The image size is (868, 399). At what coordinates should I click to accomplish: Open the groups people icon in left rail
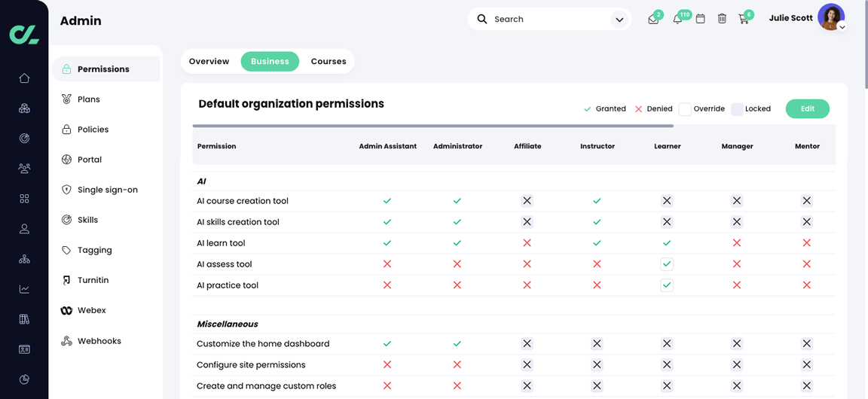(x=24, y=169)
